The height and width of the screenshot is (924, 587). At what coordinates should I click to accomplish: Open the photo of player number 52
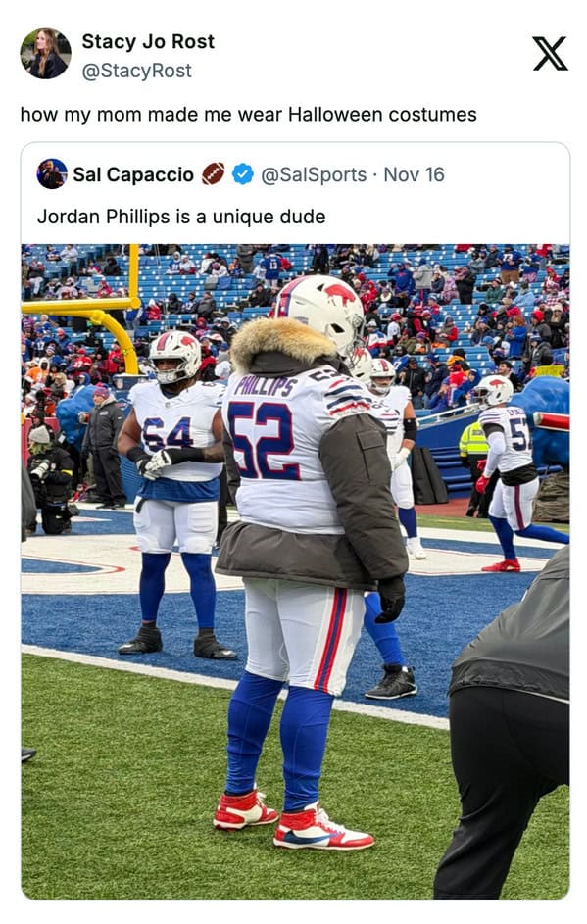click(295, 571)
